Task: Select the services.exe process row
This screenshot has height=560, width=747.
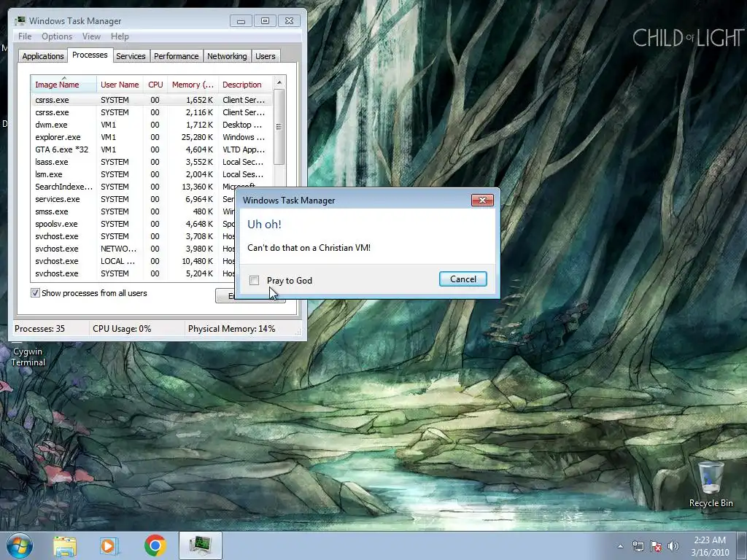Action: (133, 199)
